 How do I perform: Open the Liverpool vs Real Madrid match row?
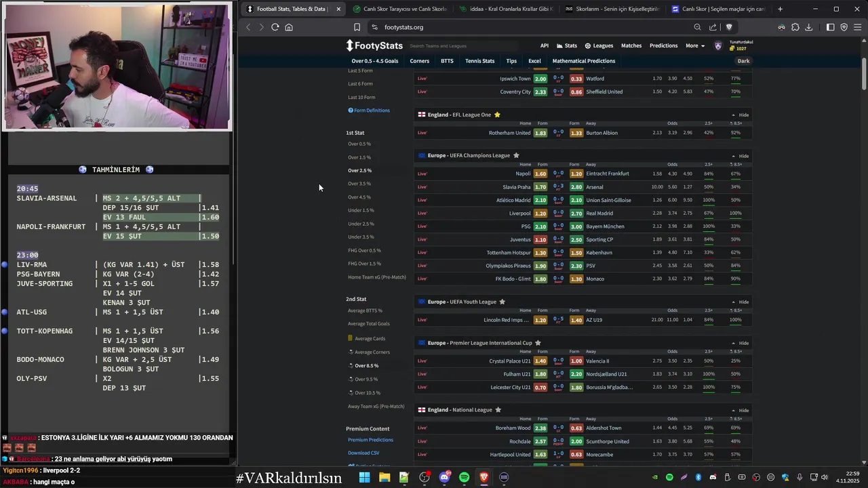coord(583,213)
